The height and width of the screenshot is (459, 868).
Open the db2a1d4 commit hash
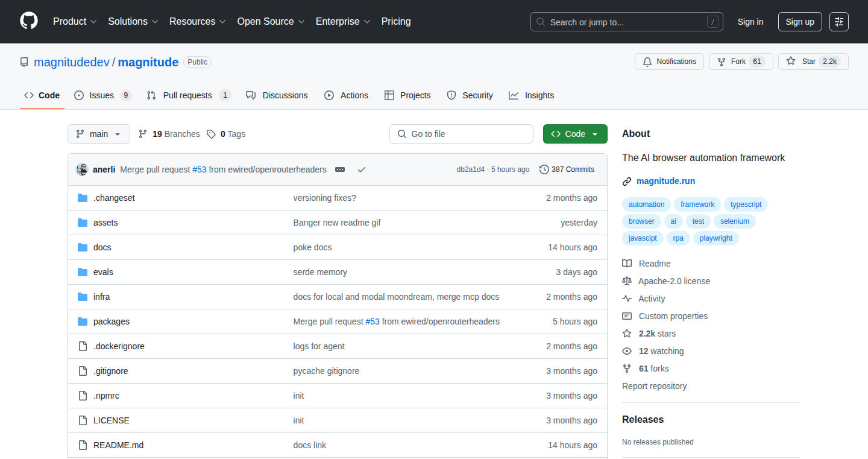pyautogui.click(x=471, y=169)
